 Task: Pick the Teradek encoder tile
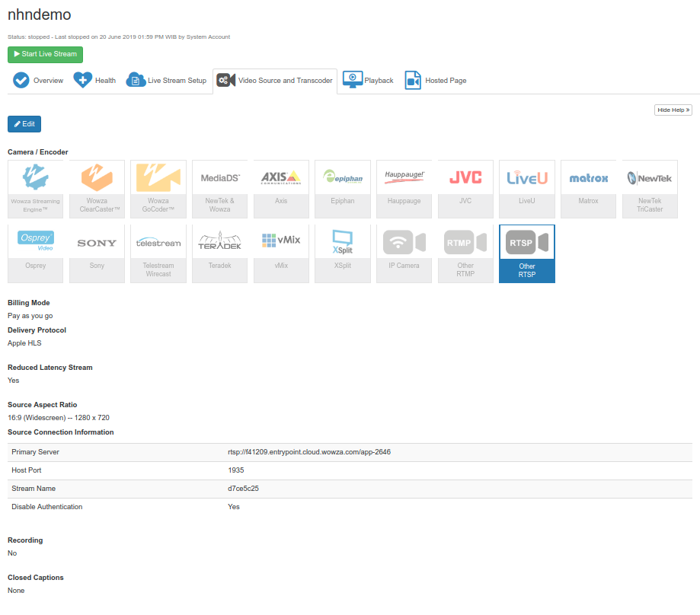click(219, 253)
